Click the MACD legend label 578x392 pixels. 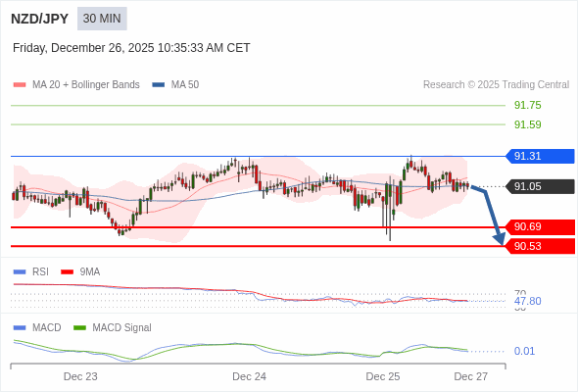tap(47, 328)
